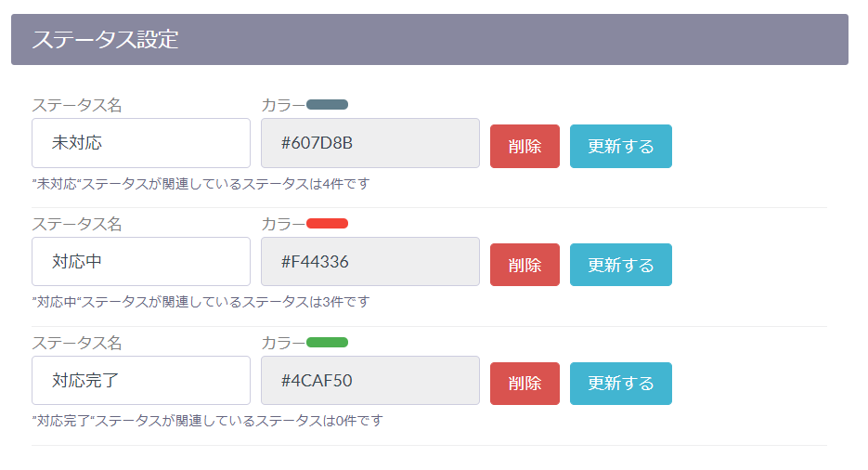Click the green color swatch preview
This screenshot has width=868, height=470.
pyautogui.click(x=327, y=342)
